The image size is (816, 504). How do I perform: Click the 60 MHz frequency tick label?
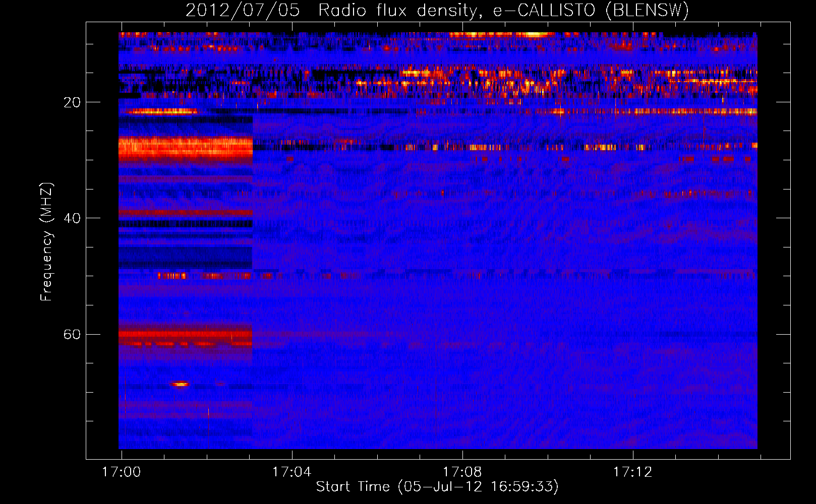(72, 334)
